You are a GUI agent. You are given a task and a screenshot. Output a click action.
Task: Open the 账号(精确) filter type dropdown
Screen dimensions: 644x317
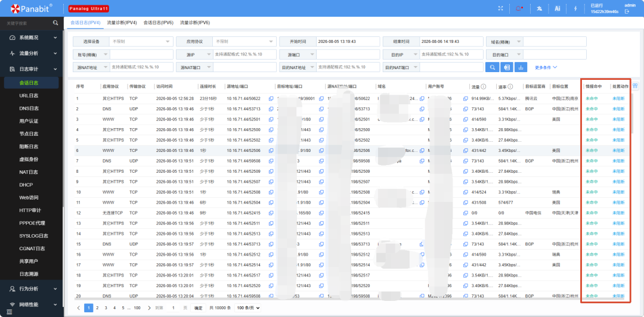(91, 54)
